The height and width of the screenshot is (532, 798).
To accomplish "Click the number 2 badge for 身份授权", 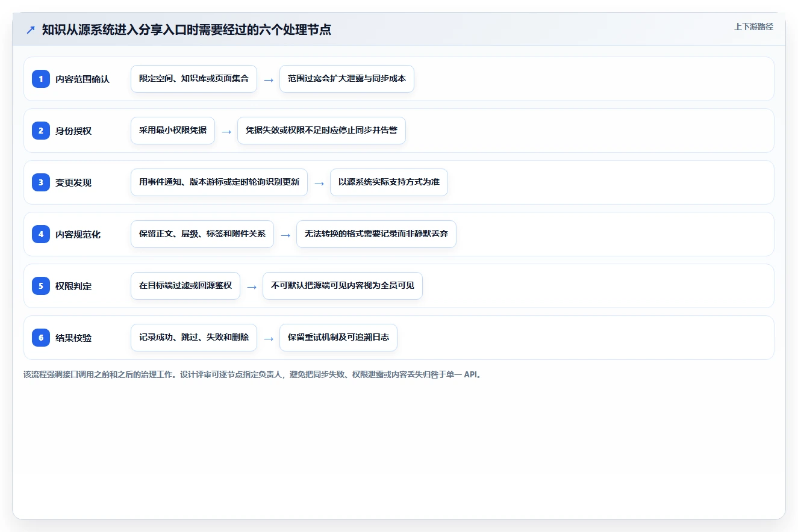I will [x=41, y=131].
